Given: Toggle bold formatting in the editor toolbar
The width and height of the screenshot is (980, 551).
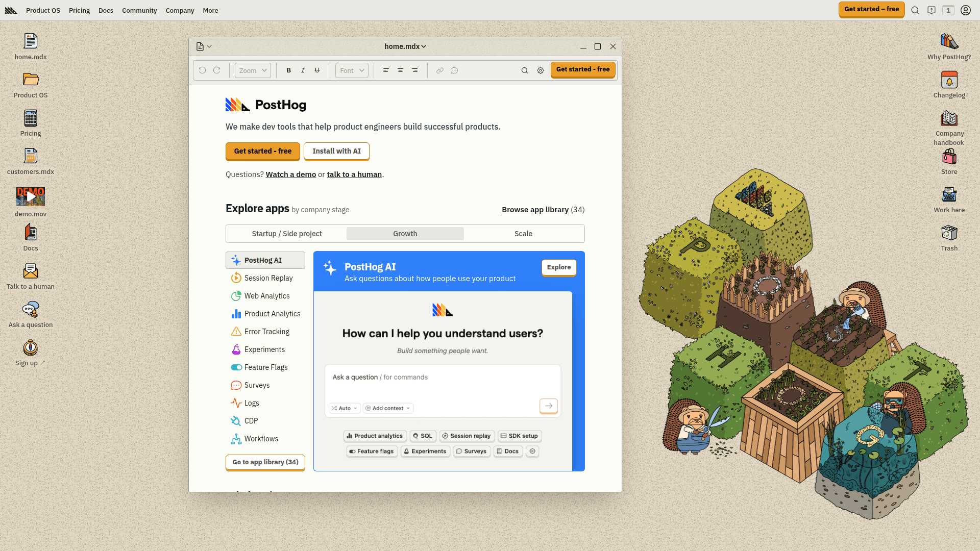Looking at the screenshot, I should click(x=288, y=70).
